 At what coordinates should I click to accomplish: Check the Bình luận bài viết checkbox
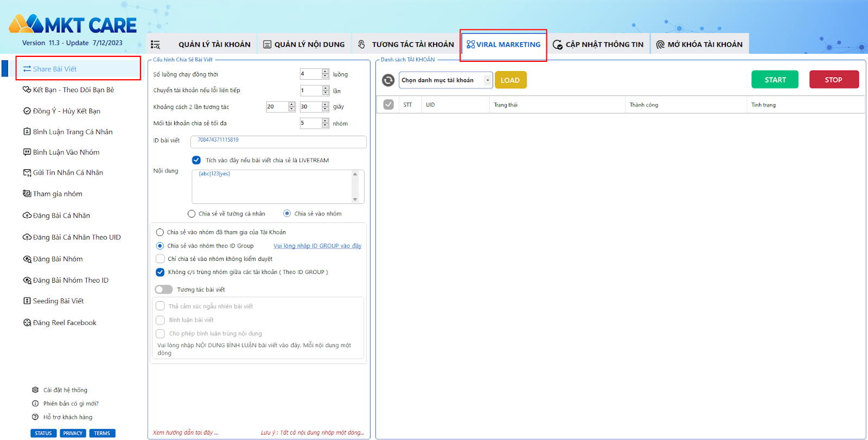coord(160,320)
